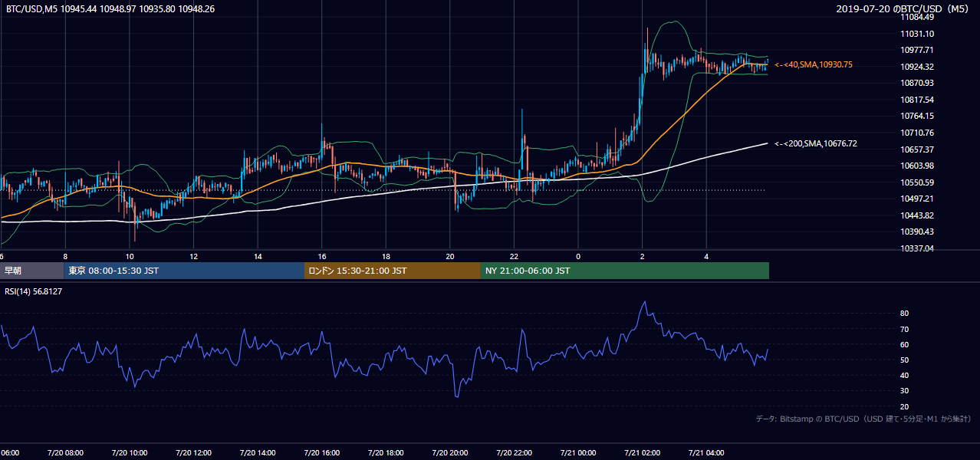This screenshot has width=980, height=460.
Task: Click the 7/20 10:00 bottom time label
Action: pos(130,453)
